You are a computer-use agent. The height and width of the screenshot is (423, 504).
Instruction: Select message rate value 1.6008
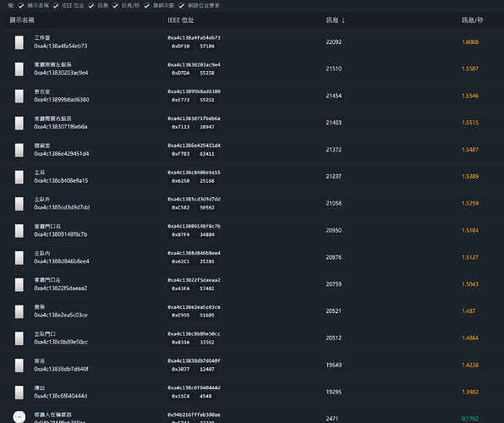tap(470, 41)
